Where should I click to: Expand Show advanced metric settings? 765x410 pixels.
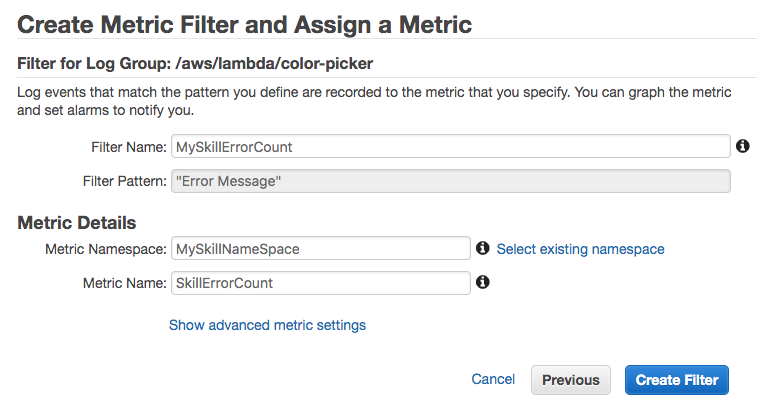point(267,325)
